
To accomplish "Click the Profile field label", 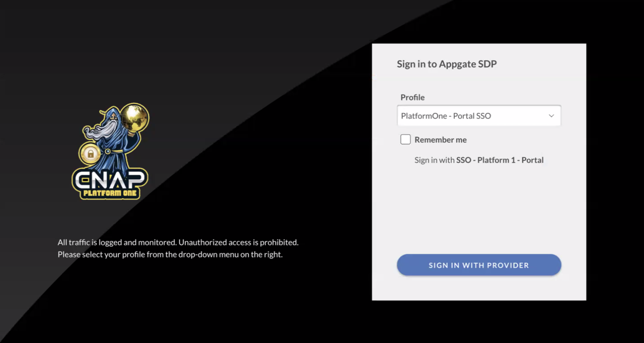I will coord(412,97).
